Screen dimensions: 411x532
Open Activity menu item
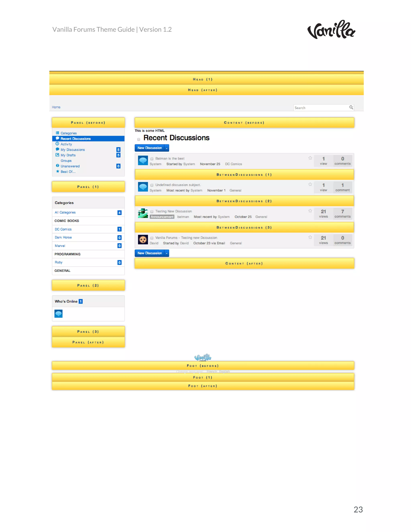click(x=66, y=144)
